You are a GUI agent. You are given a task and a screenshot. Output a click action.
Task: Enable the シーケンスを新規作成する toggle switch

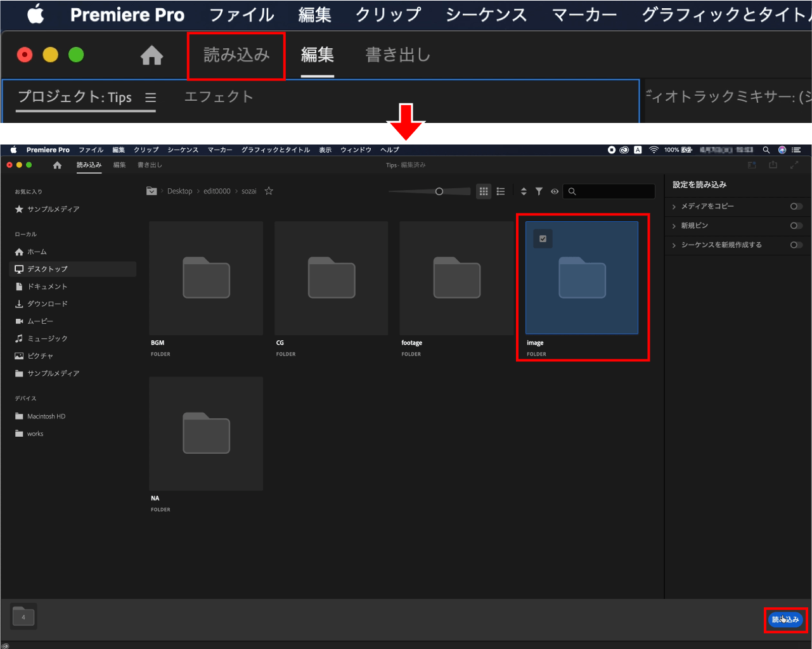point(796,245)
